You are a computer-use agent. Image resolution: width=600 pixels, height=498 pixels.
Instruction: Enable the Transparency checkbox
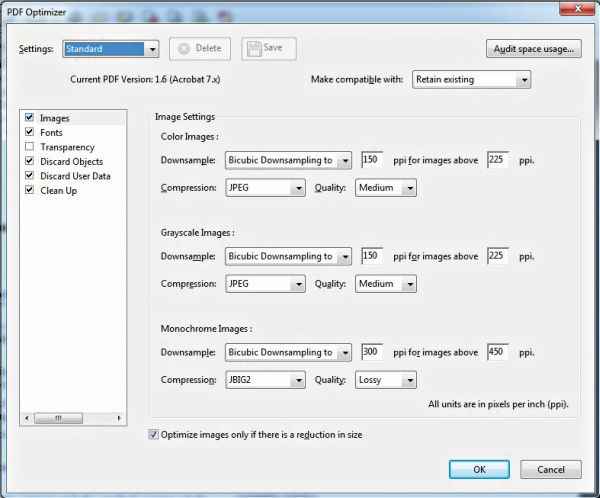click(x=29, y=146)
